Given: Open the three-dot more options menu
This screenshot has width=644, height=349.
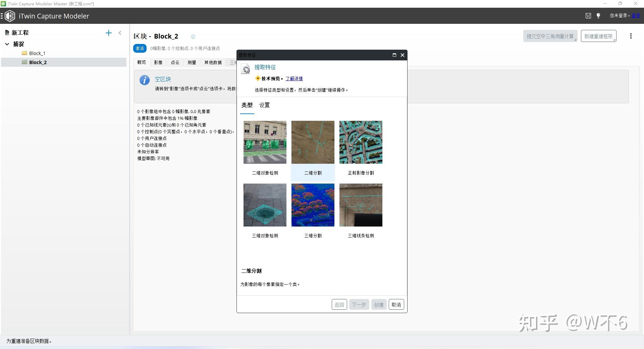Looking at the screenshot, I should coord(631,36).
